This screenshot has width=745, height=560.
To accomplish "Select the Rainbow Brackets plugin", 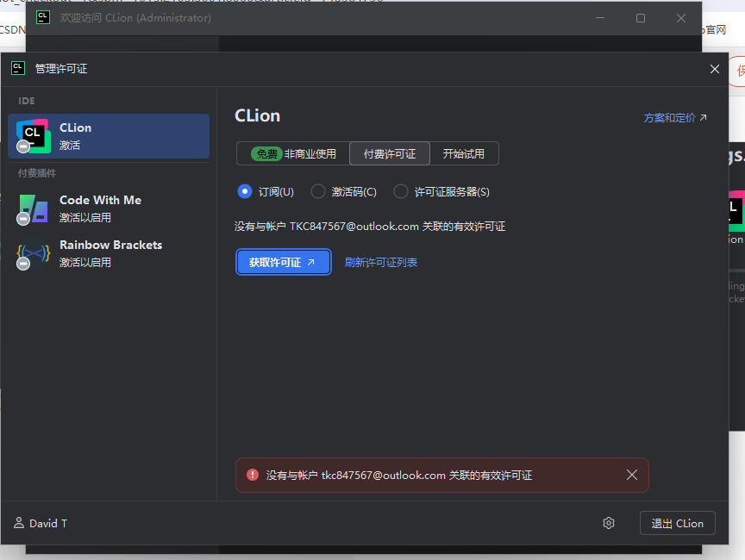I will click(109, 253).
